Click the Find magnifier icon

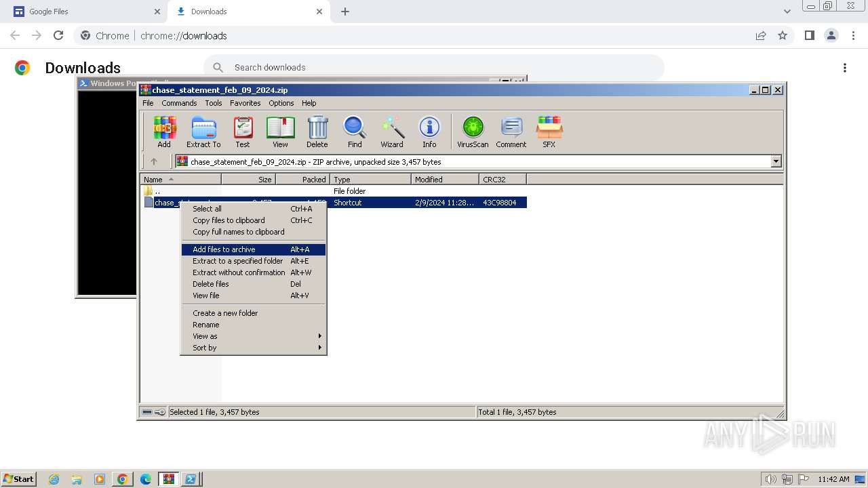pos(355,131)
